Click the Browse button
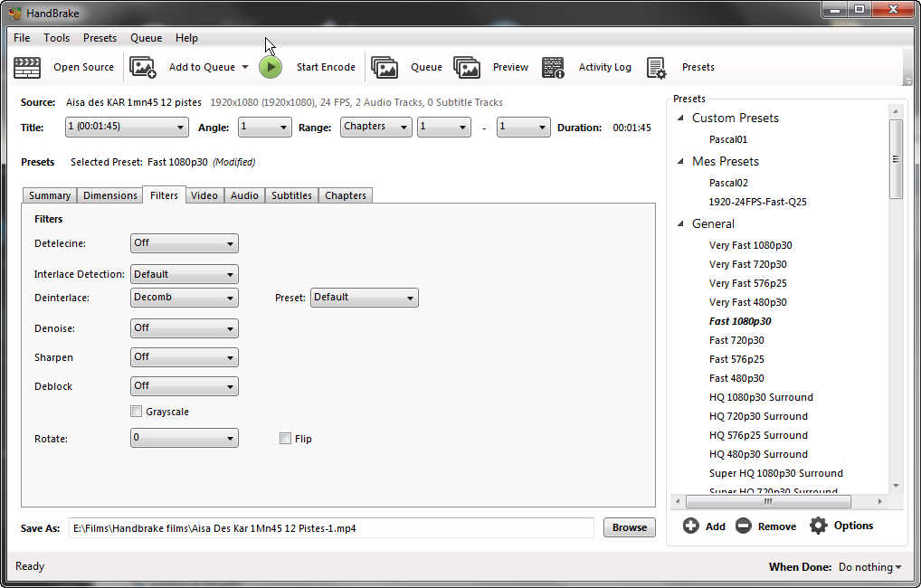 pos(629,527)
